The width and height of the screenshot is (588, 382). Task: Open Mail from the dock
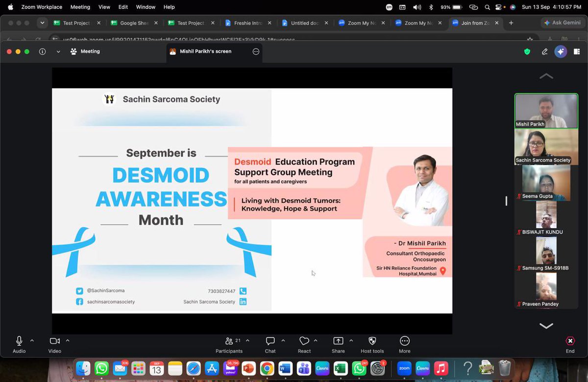click(x=120, y=368)
